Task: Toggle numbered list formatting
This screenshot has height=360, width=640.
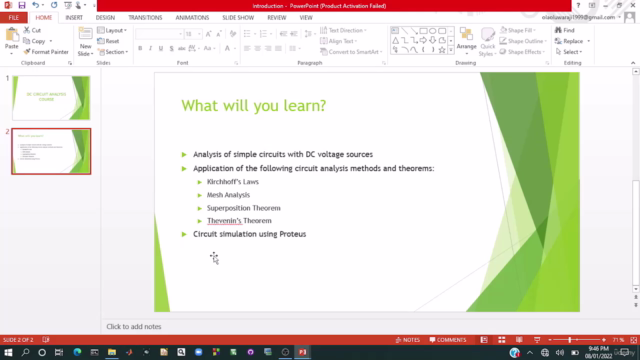Action: [x=263, y=34]
